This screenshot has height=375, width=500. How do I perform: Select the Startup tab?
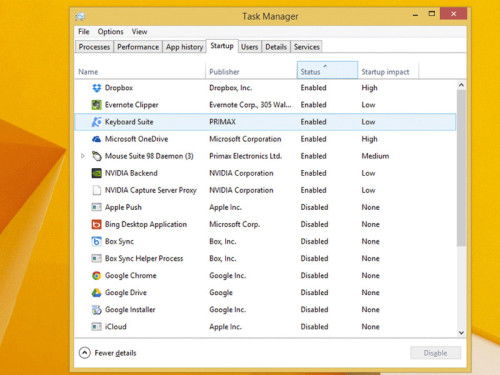coord(222,46)
